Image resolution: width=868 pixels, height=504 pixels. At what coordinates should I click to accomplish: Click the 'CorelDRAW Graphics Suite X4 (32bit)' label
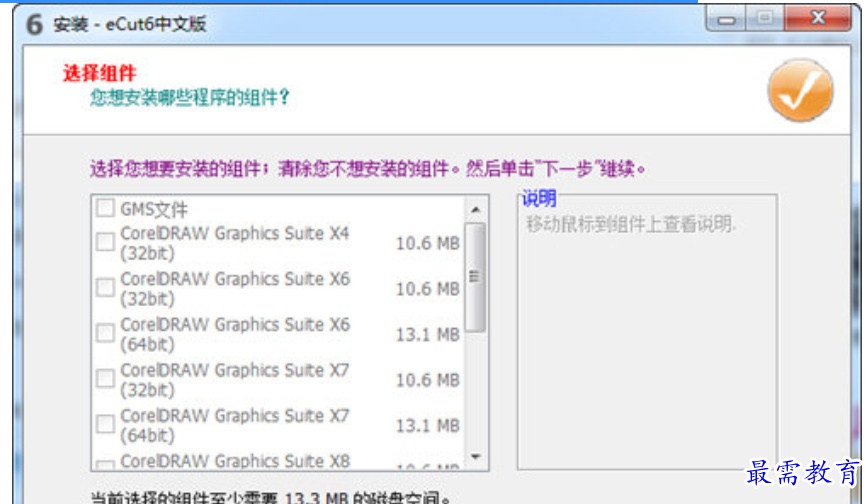pos(235,243)
